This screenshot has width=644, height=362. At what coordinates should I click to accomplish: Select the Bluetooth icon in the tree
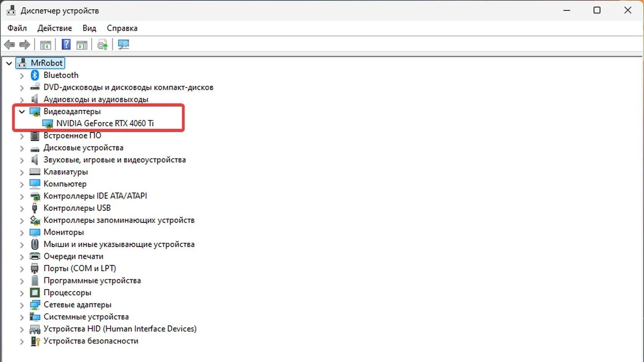(x=35, y=75)
